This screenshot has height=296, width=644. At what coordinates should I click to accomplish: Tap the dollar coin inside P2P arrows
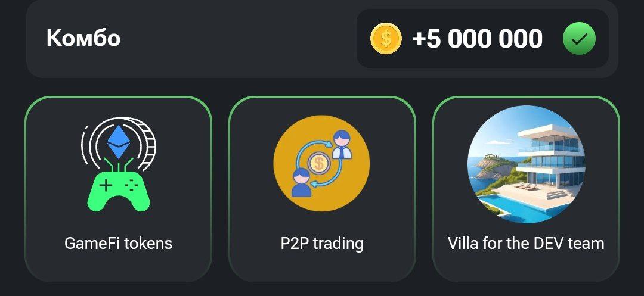pyautogui.click(x=318, y=164)
